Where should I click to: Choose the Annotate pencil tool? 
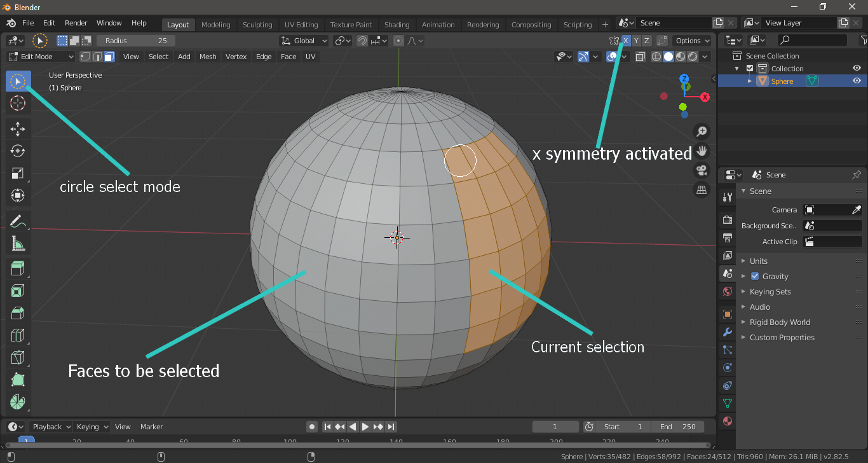[x=18, y=221]
